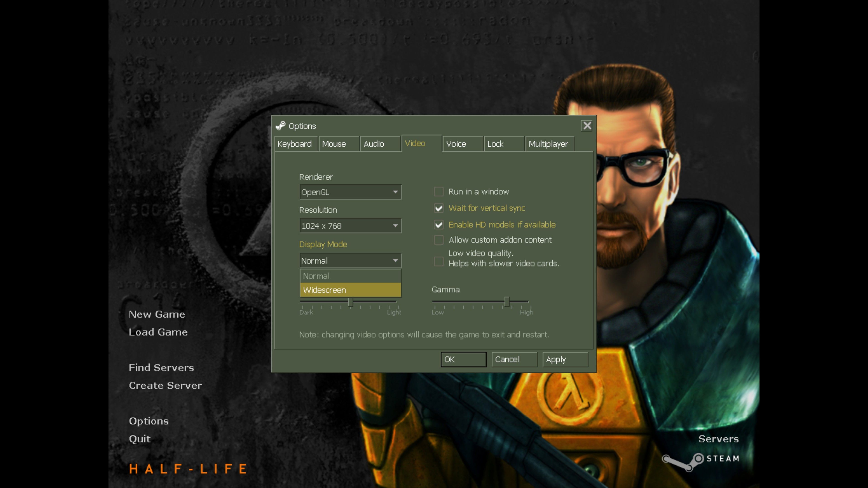Choose Normal in Display Mode list
868x488 pixels.
click(x=350, y=276)
